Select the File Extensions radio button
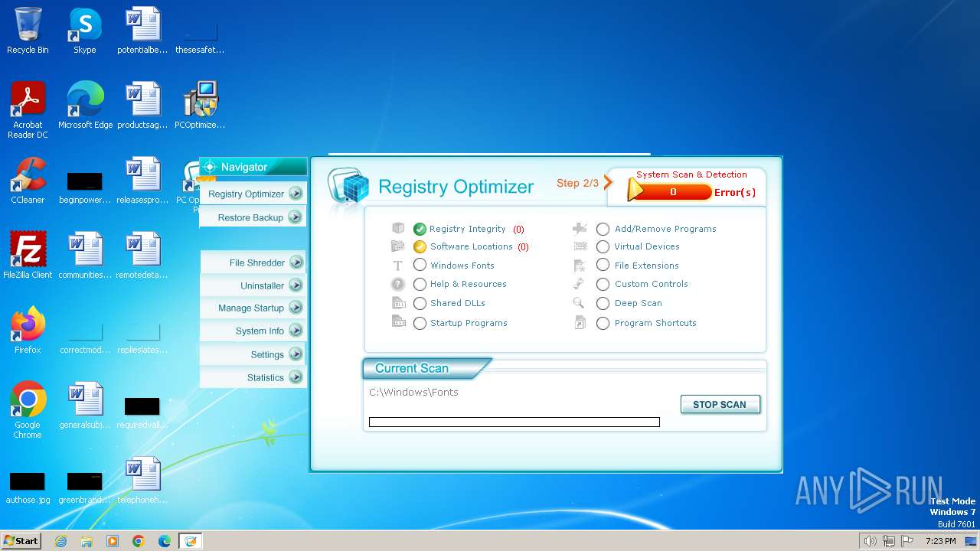980x551 pixels. 603,265
